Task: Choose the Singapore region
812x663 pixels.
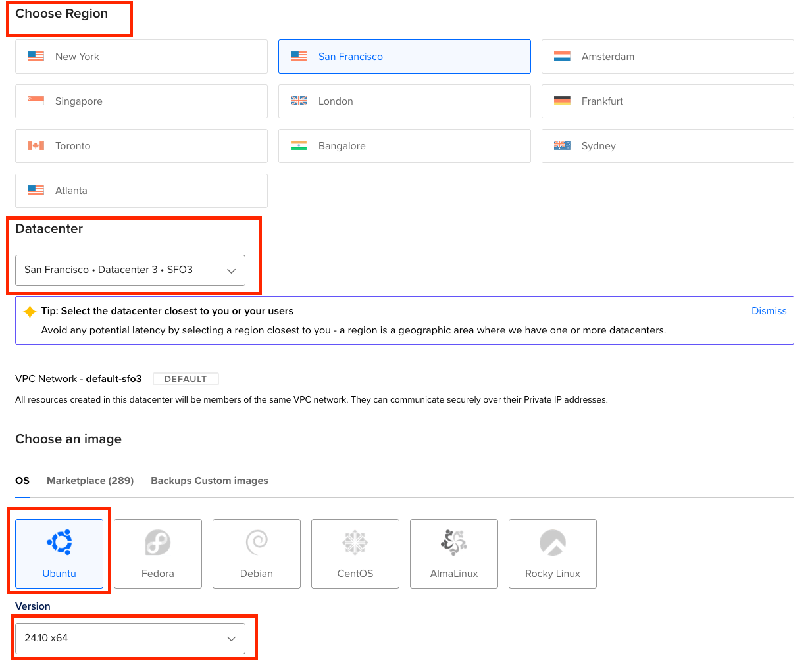Action: click(141, 101)
